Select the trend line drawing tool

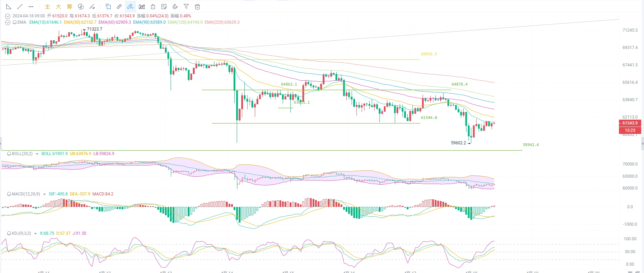coord(20,7)
